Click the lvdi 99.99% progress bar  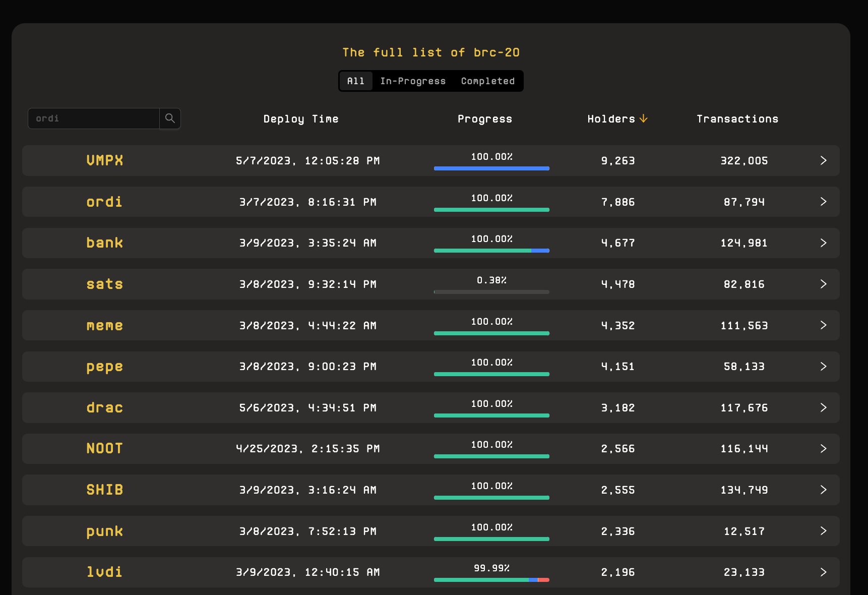click(x=491, y=580)
